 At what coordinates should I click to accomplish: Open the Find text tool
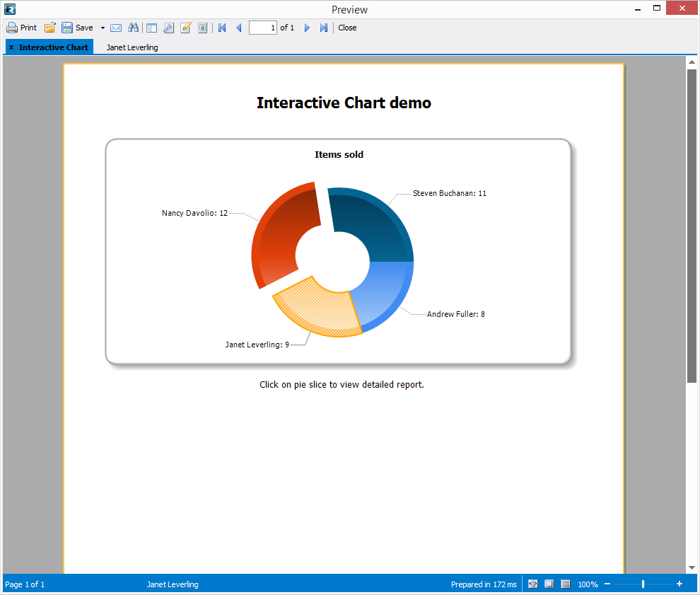pos(134,28)
